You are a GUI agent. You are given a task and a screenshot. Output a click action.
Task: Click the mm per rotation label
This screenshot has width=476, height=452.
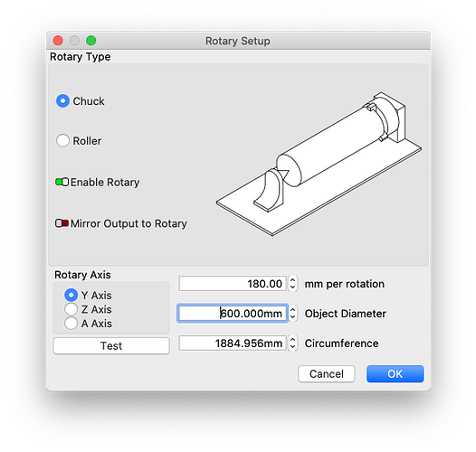click(345, 284)
